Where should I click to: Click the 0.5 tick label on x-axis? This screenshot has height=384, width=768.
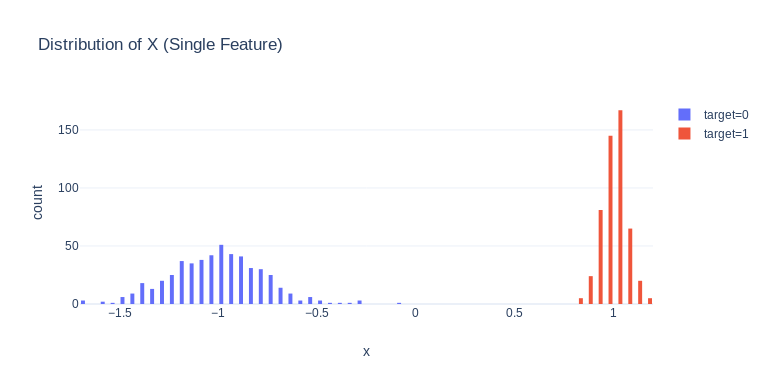point(514,313)
